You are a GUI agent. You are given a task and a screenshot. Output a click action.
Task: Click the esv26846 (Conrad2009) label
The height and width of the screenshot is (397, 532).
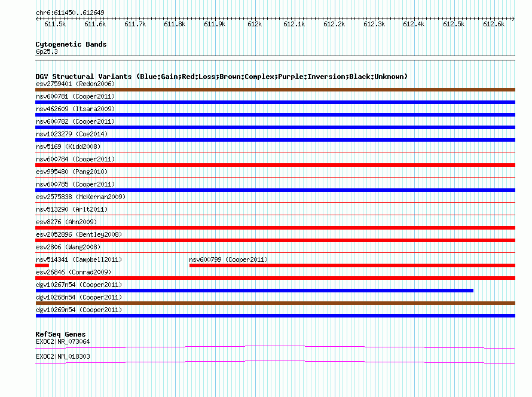(74, 272)
